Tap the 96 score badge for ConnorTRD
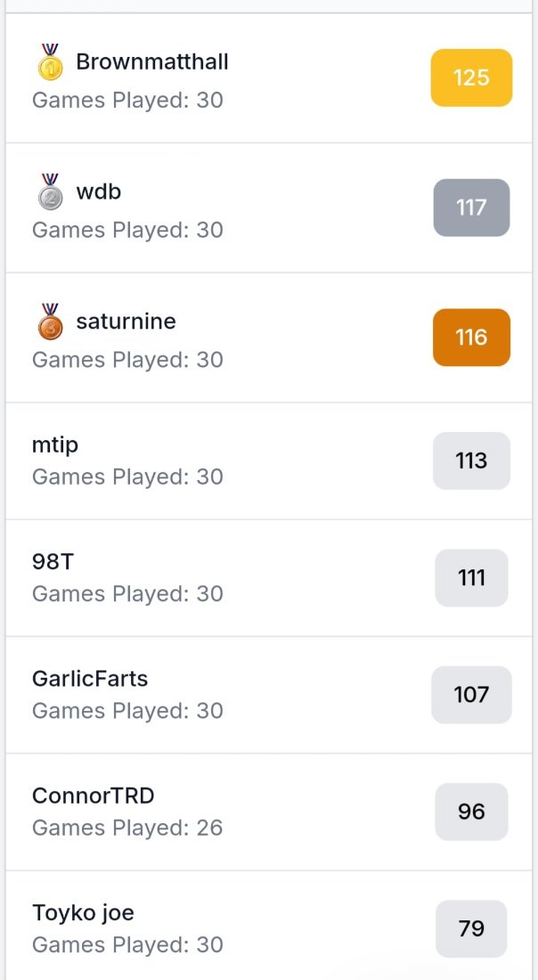 pos(471,812)
